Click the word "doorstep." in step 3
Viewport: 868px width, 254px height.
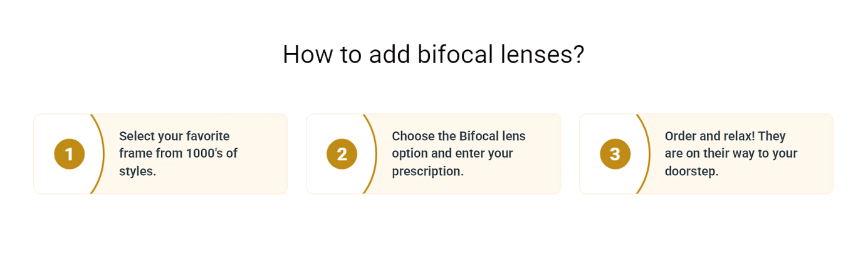pyautogui.click(x=691, y=171)
